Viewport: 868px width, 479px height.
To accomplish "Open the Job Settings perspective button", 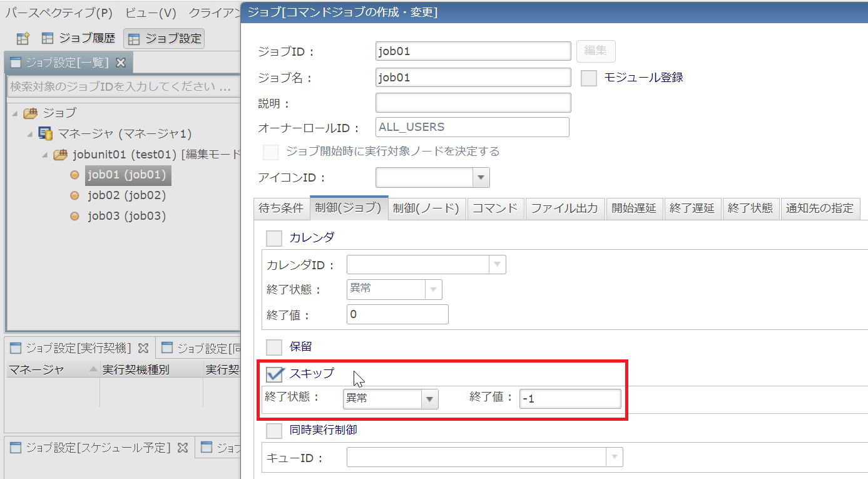I will click(164, 39).
